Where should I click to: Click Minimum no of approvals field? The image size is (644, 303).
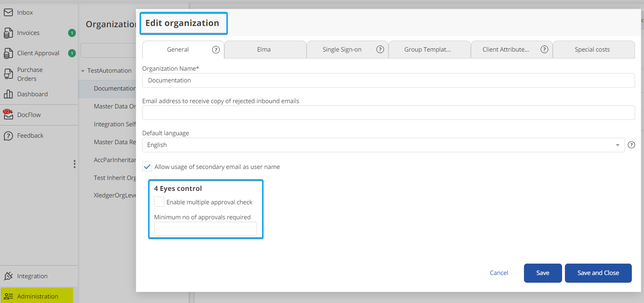click(205, 229)
